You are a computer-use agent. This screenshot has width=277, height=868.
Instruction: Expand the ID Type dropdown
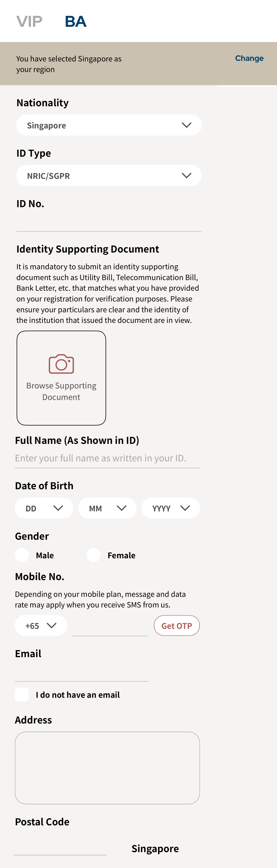109,175
